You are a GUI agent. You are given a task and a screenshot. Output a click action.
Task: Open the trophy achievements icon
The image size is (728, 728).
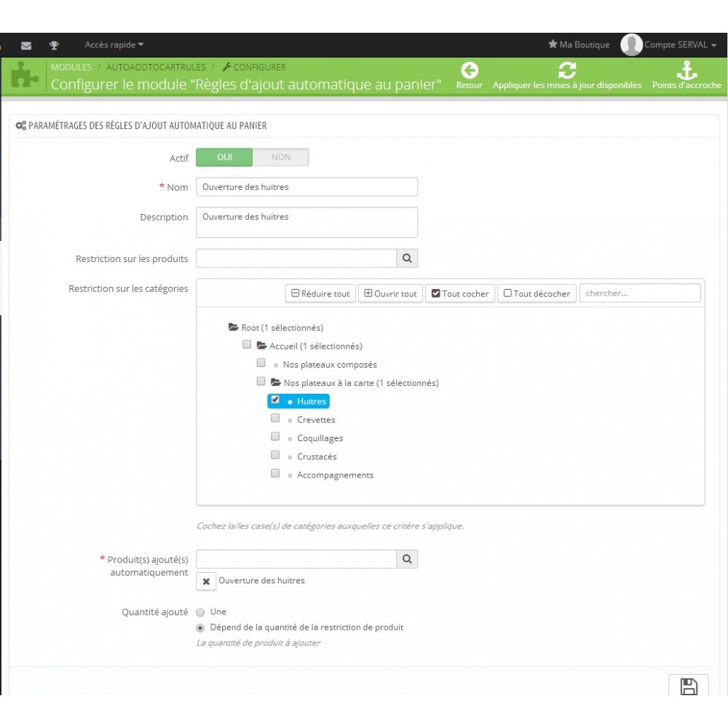(x=55, y=45)
